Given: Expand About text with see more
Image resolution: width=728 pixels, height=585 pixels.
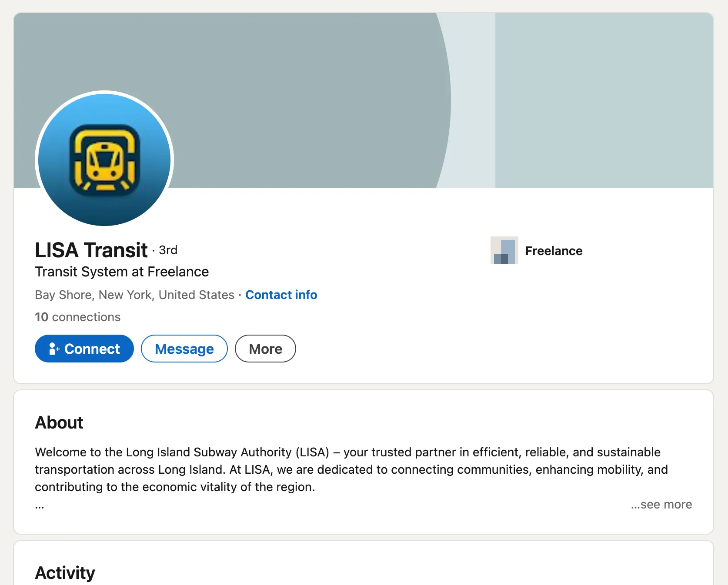Looking at the screenshot, I should [661, 505].
